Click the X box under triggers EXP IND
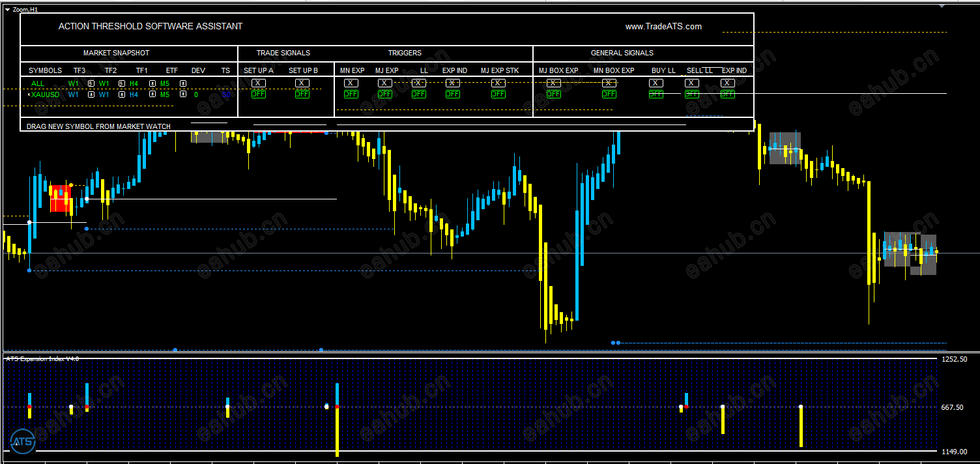 point(453,83)
